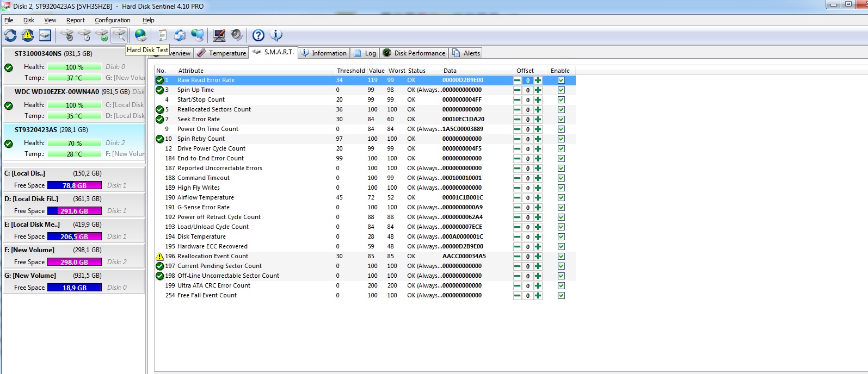Uncheck Enable for Disk Temperature
868x374 pixels.
pyautogui.click(x=561, y=237)
